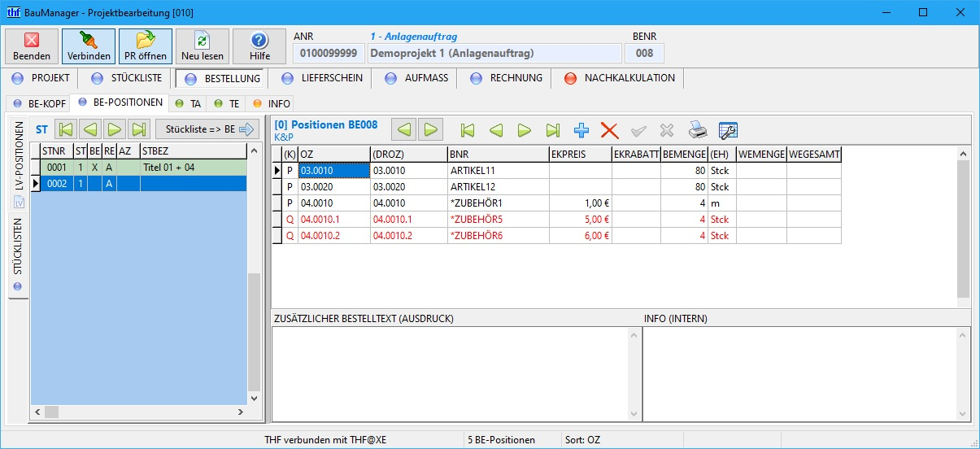Move to previous BE position
Viewport: 980px width, 449px height.
pyautogui.click(x=496, y=130)
